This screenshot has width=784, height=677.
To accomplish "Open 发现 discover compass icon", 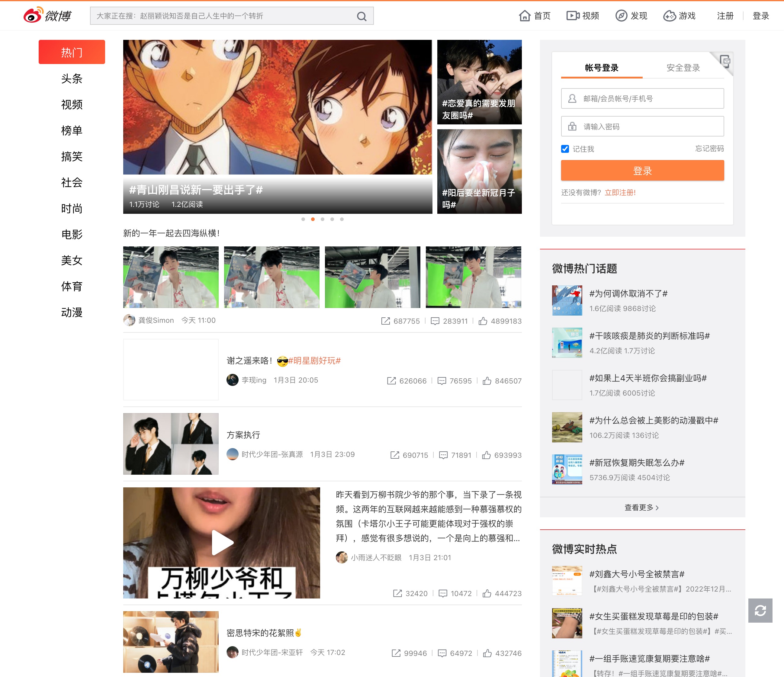I will pos(621,16).
